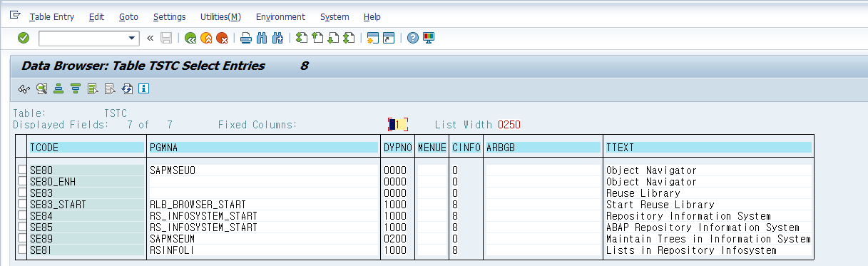Open the Edit menu
Image resolution: width=868 pixels, height=266 pixels.
click(x=96, y=16)
